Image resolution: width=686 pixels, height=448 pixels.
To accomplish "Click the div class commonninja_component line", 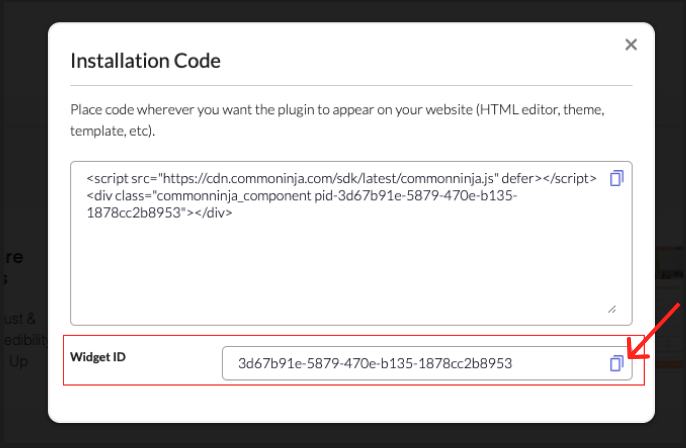I will [302, 196].
